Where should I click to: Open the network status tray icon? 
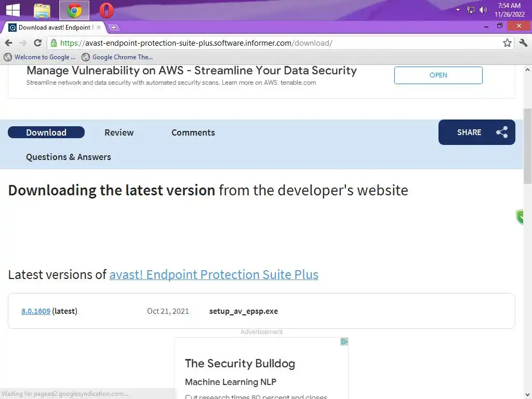pyautogui.click(x=470, y=10)
